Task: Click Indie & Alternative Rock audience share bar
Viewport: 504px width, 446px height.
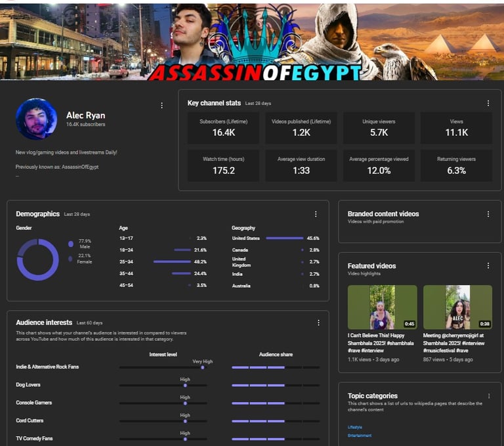Action: click(276, 367)
